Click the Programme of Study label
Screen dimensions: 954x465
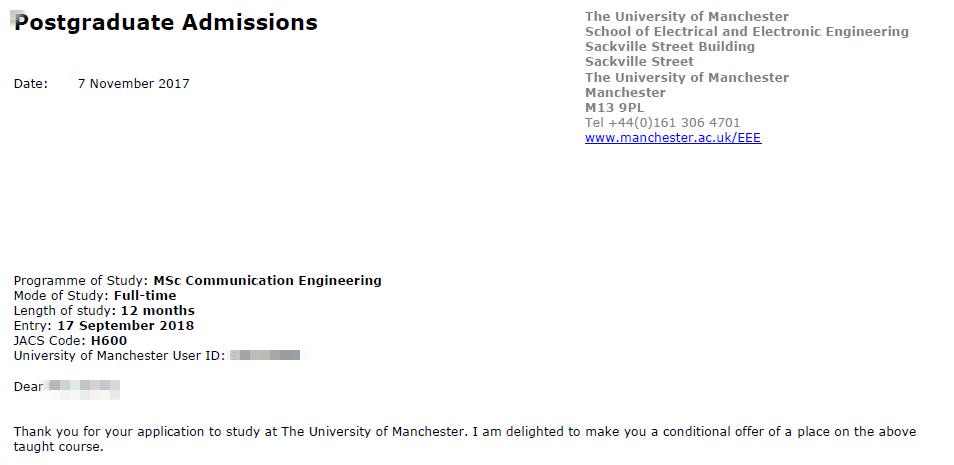pyautogui.click(x=80, y=281)
